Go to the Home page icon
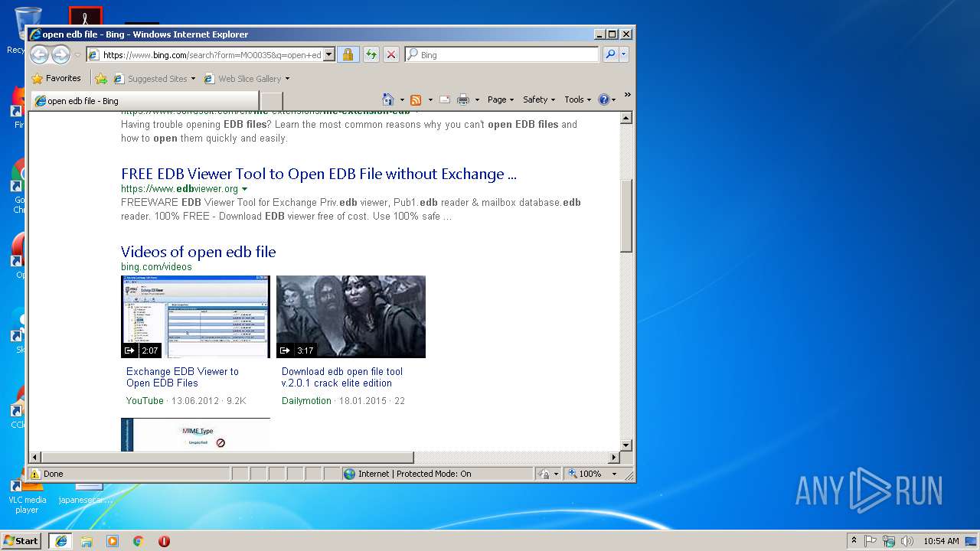This screenshot has height=551, width=980. coord(388,99)
